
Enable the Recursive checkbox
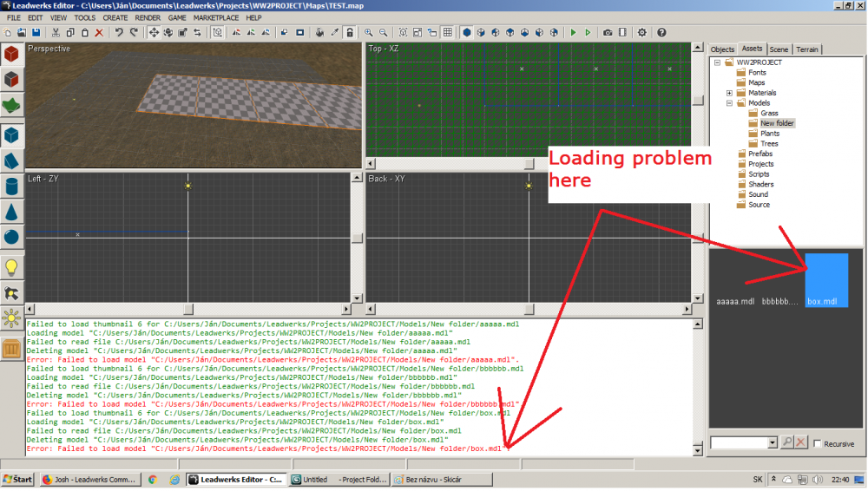tap(819, 443)
